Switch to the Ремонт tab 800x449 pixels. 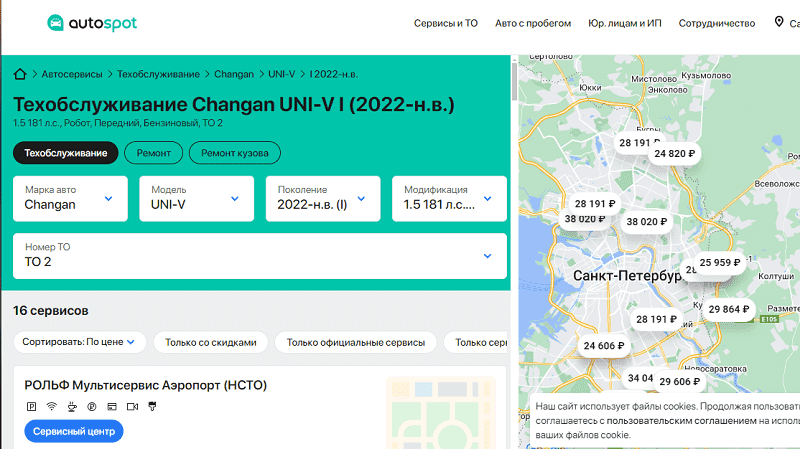pyautogui.click(x=154, y=153)
